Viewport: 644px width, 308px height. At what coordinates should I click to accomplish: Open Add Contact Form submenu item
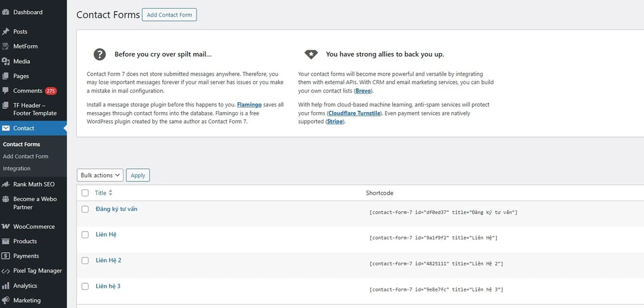tap(26, 156)
